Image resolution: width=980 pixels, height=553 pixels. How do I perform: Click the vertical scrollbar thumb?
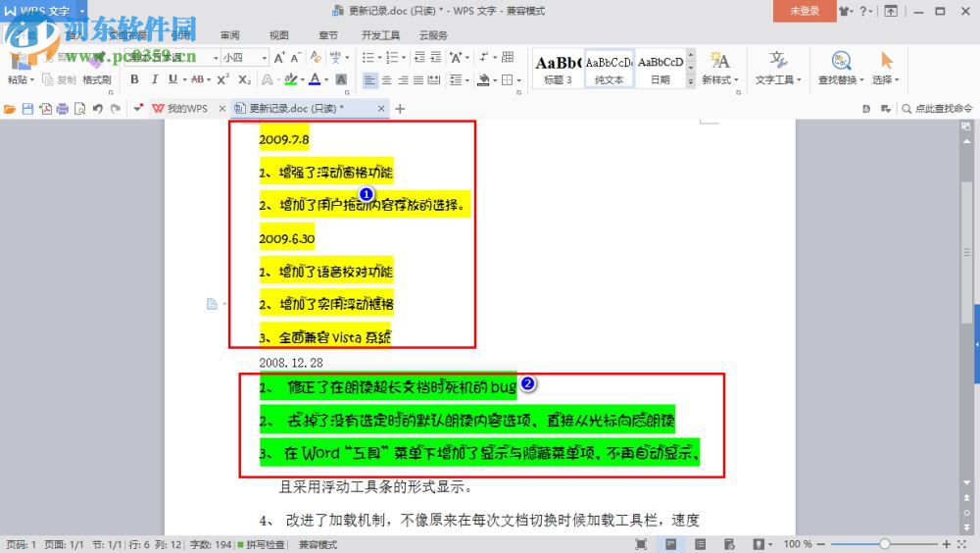point(966,253)
